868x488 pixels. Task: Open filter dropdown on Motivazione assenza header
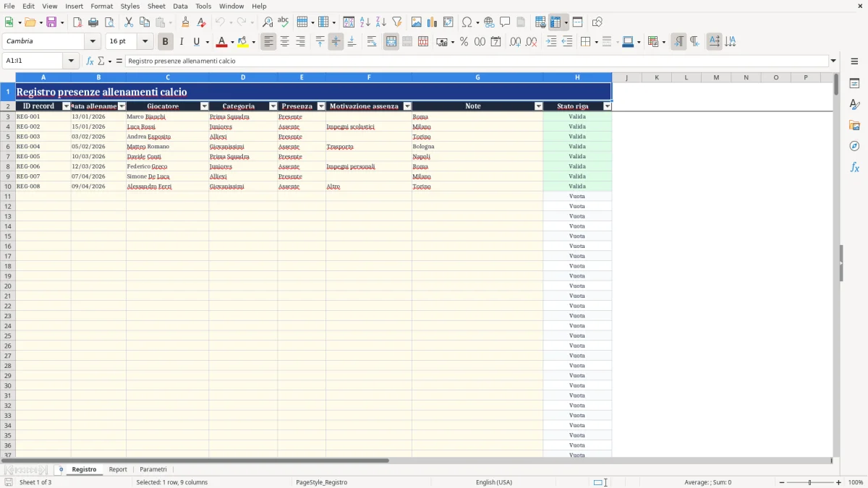coord(407,106)
